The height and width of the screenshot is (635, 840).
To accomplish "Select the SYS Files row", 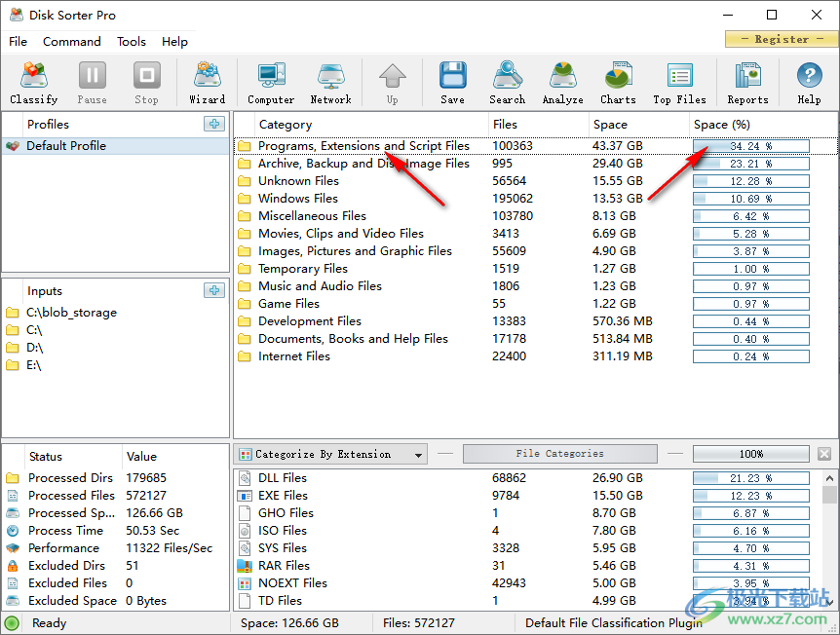I will tap(527, 548).
